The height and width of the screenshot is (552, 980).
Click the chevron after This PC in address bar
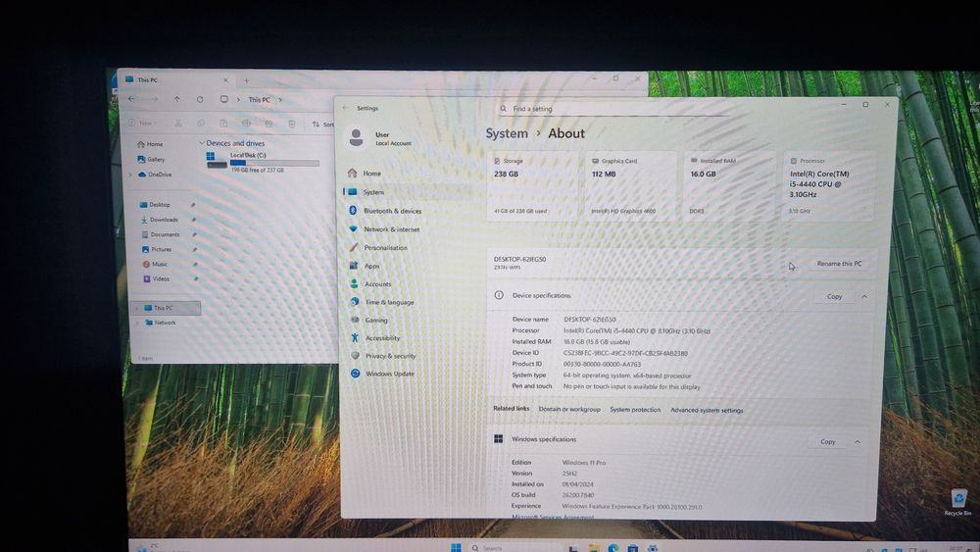coord(280,100)
